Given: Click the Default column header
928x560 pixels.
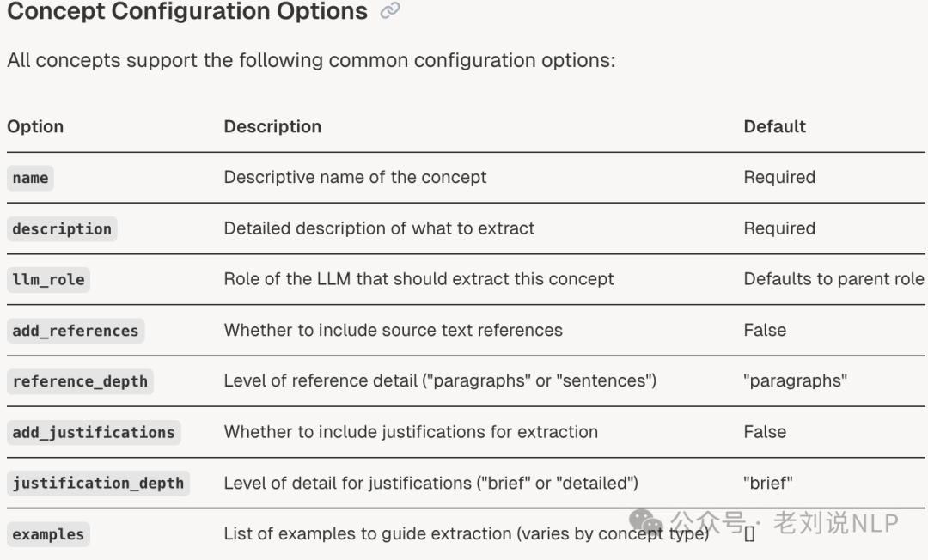Looking at the screenshot, I should pyautogui.click(x=775, y=126).
